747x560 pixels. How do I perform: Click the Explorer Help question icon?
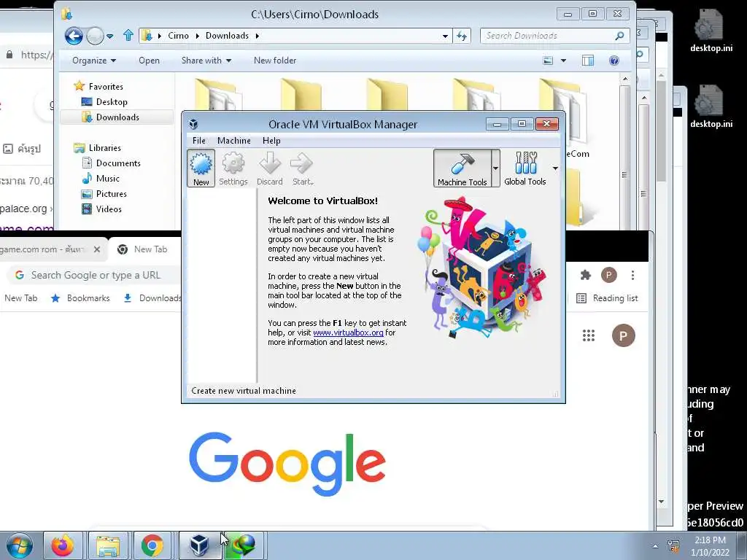(x=614, y=61)
